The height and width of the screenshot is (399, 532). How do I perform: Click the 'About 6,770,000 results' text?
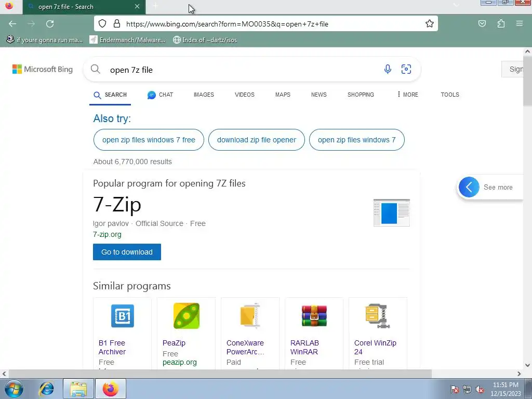point(132,162)
